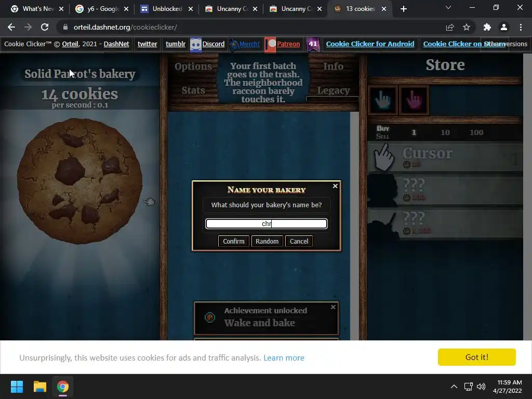Click Chrome icon in taskbar

[62, 387]
